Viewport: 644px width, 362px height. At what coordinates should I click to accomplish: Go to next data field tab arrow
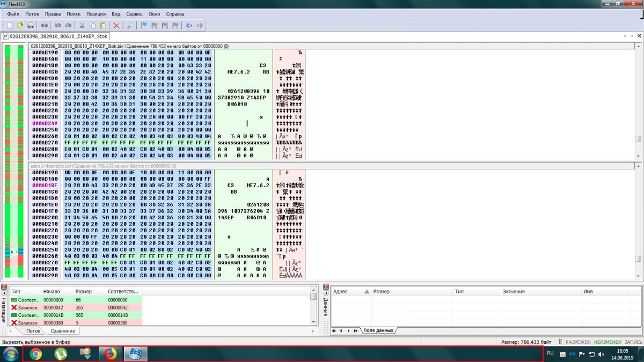click(348, 330)
